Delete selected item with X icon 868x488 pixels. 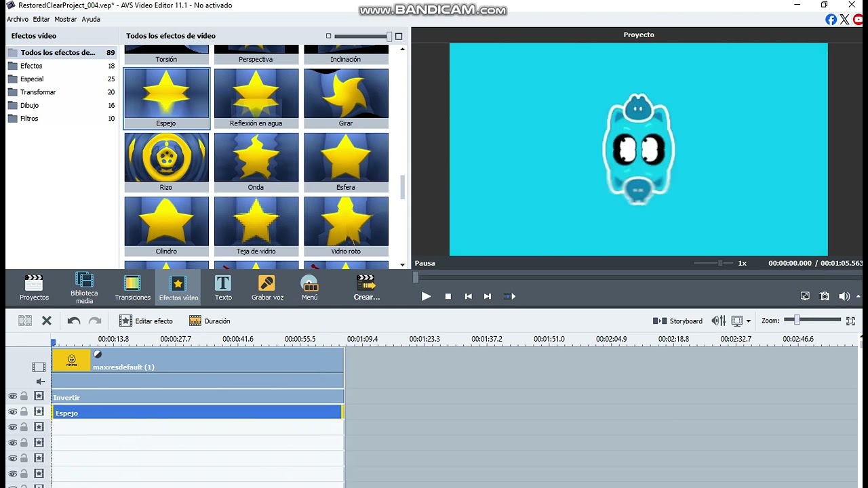[x=47, y=321]
